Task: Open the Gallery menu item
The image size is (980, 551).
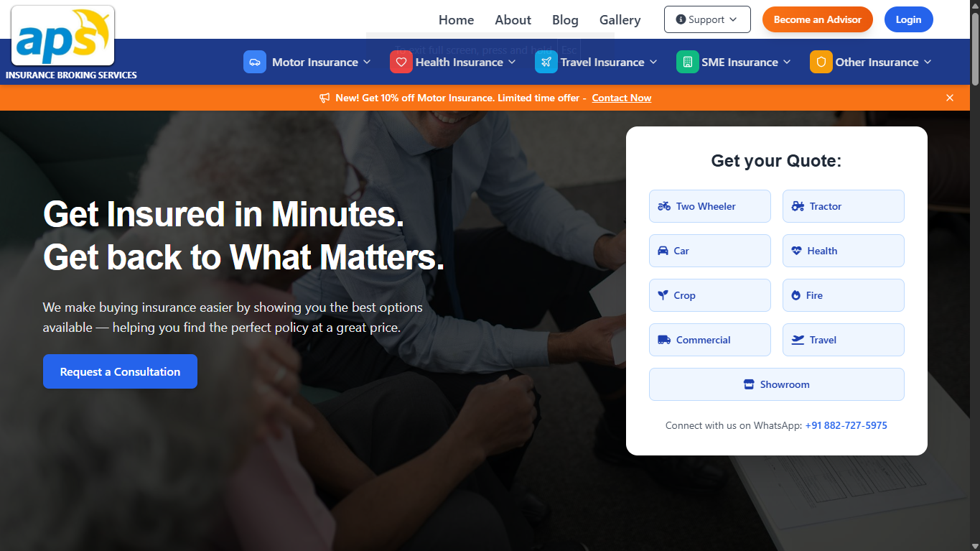Action: pyautogui.click(x=620, y=19)
